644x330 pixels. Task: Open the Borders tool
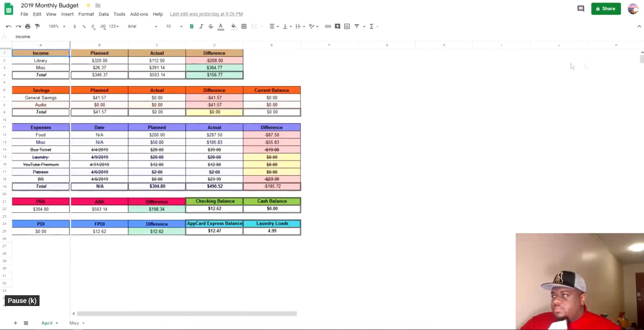[244, 26]
